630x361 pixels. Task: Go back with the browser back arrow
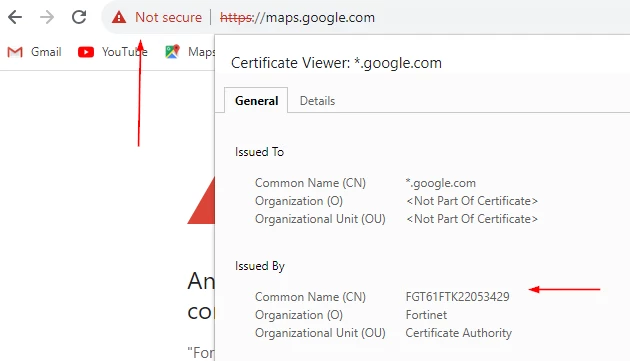coord(15,17)
